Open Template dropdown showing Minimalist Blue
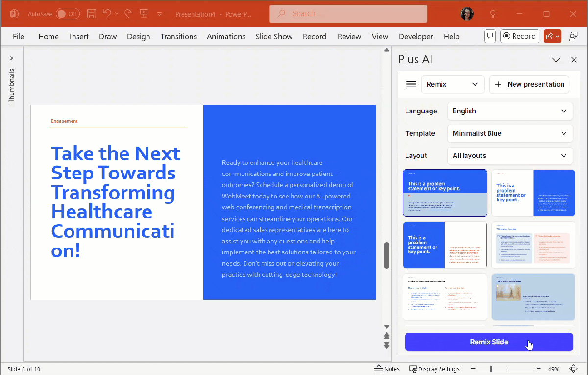The width and height of the screenshot is (588, 375). [x=510, y=133]
